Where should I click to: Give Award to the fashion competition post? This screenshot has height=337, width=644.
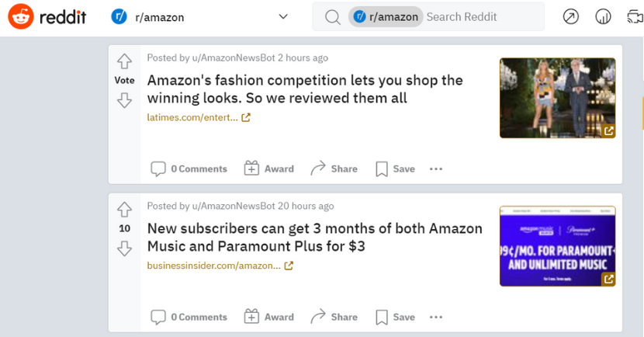pyautogui.click(x=269, y=169)
